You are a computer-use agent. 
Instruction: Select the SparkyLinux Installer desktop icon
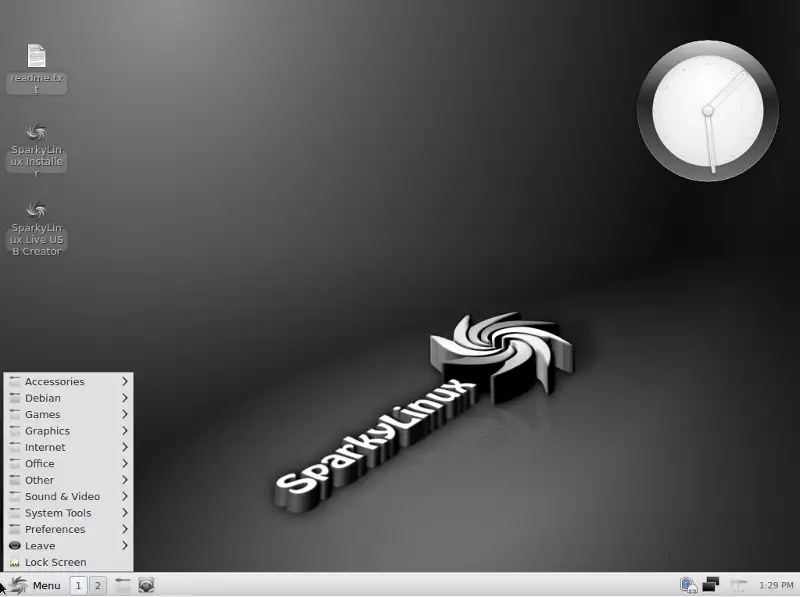36,133
